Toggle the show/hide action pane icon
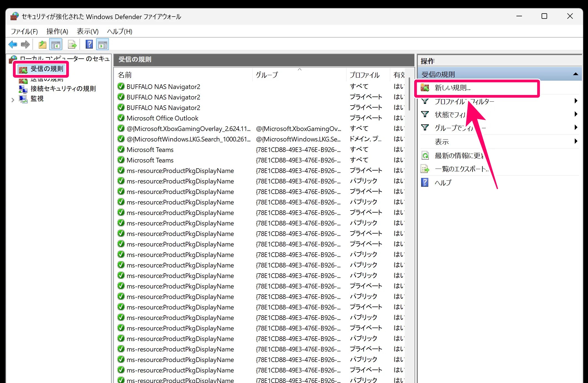The width and height of the screenshot is (588, 383). [103, 44]
